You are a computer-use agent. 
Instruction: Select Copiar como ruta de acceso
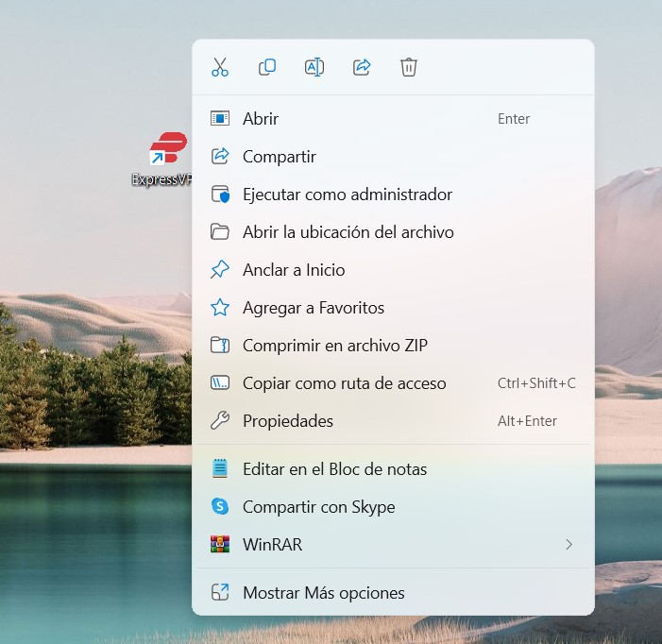click(x=393, y=383)
